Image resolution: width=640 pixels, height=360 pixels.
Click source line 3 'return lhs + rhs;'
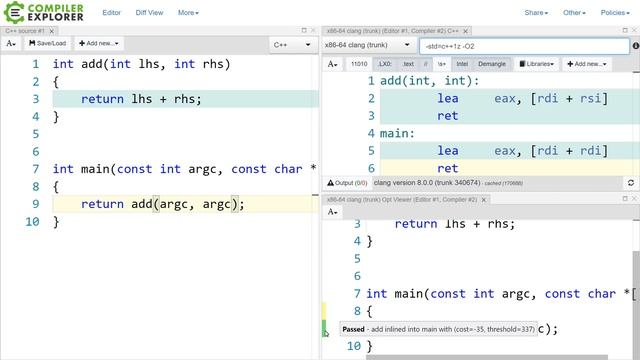pyautogui.click(x=141, y=99)
